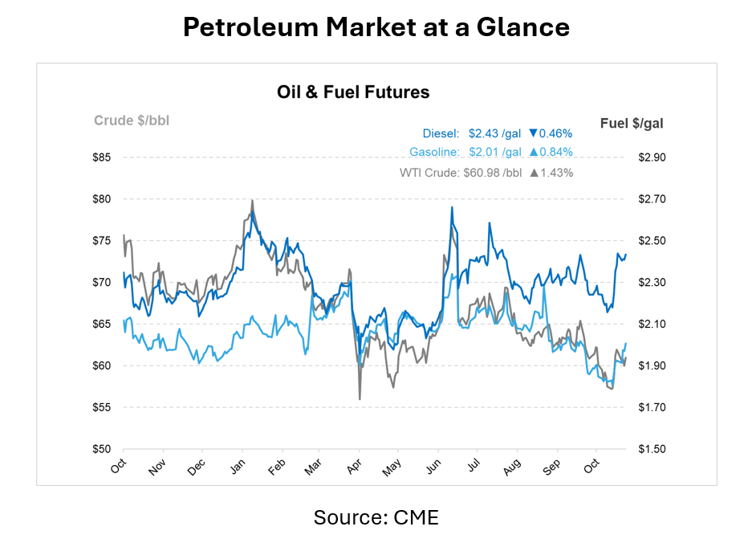
Task: Click the "Fuel $/gal" axis title
Action: tap(632, 123)
